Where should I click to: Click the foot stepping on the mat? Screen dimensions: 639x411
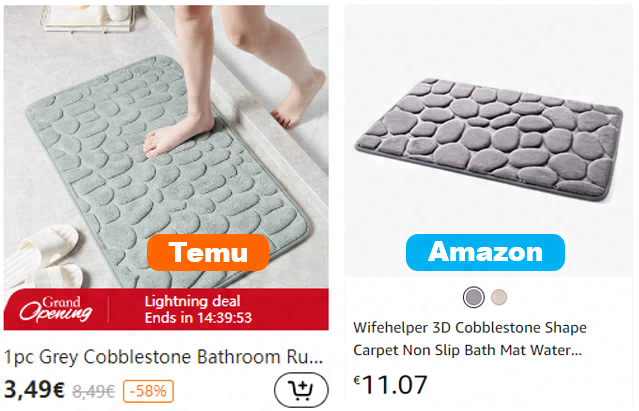point(178,135)
